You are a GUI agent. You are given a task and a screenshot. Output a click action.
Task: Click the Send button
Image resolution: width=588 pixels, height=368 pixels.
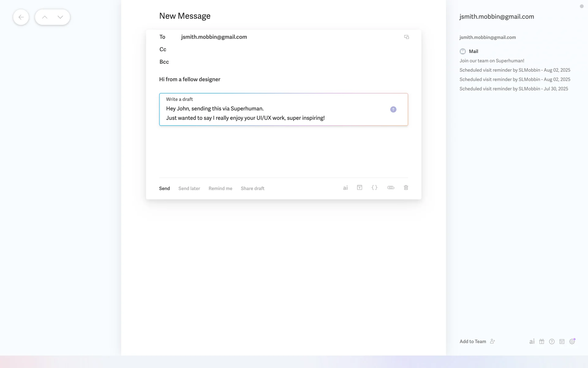click(164, 189)
